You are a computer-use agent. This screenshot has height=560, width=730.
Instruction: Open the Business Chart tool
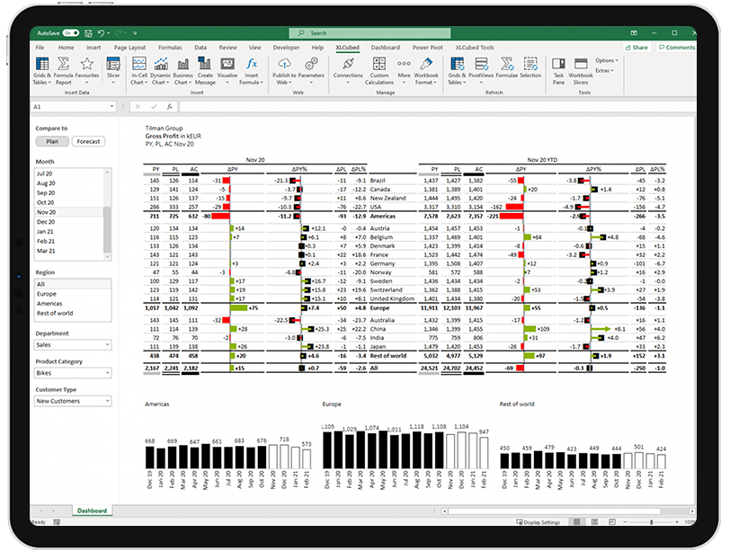[x=183, y=71]
